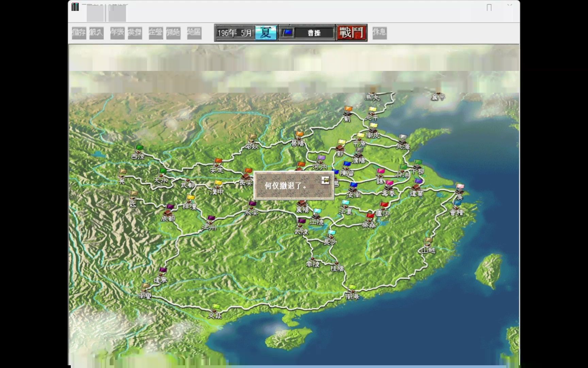Screen dimensions: 588x368
Task: Open the 年表 chronicle toolbar button
Action: tap(117, 33)
